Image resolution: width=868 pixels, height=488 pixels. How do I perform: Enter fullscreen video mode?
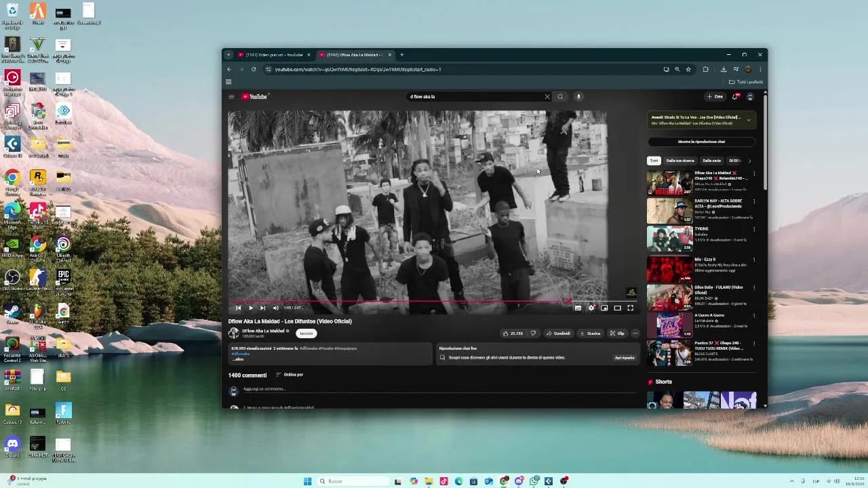(630, 308)
